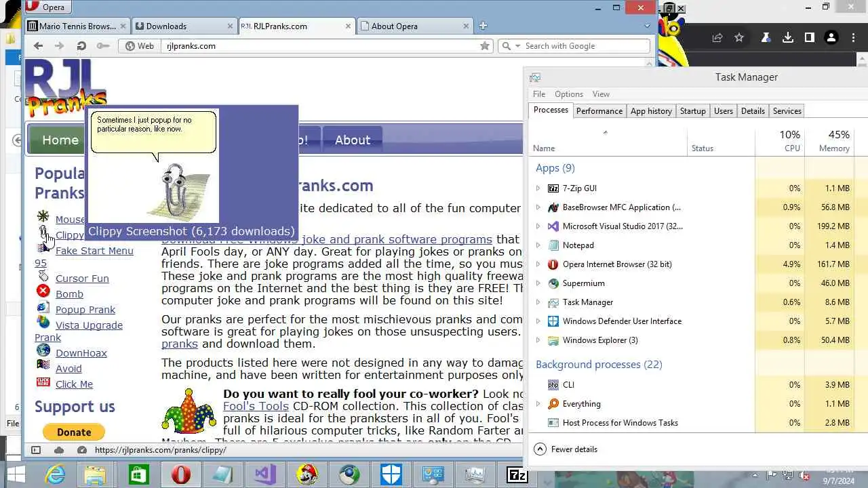Open the File menu in Task Manager

(539, 94)
